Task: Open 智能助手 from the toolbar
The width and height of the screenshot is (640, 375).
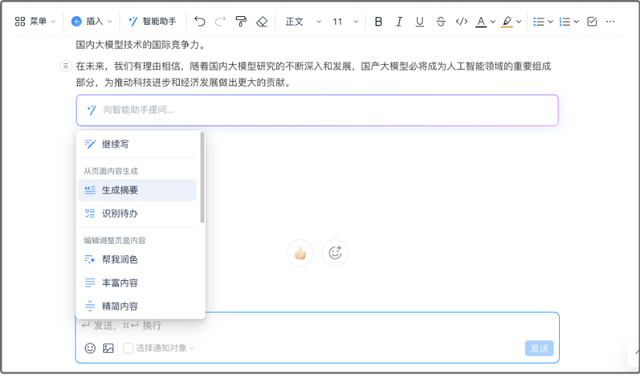Action: point(152,21)
